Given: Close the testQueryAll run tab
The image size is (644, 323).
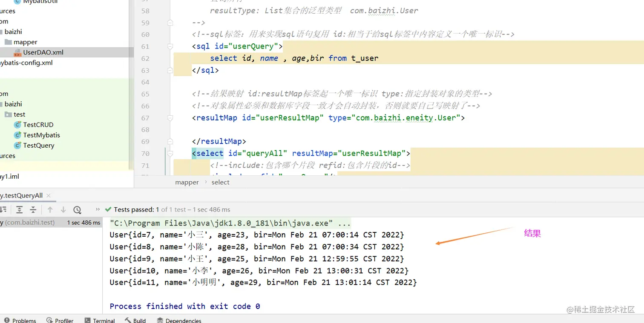Looking at the screenshot, I should 49,196.
